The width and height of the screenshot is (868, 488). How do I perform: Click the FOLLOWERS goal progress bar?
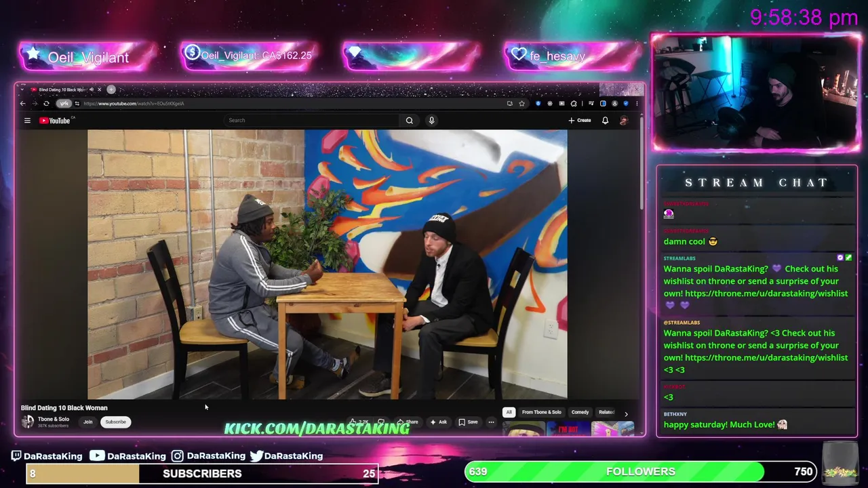pos(641,472)
